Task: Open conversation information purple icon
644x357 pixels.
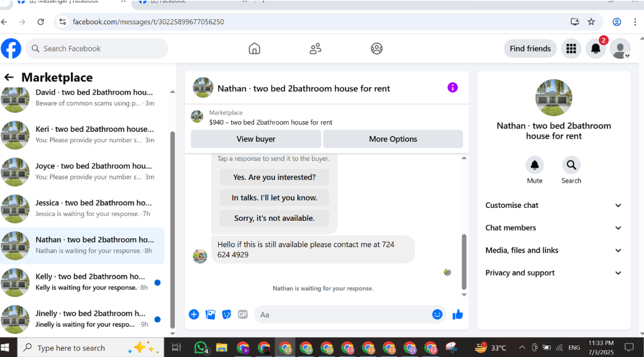Action: [x=452, y=87]
